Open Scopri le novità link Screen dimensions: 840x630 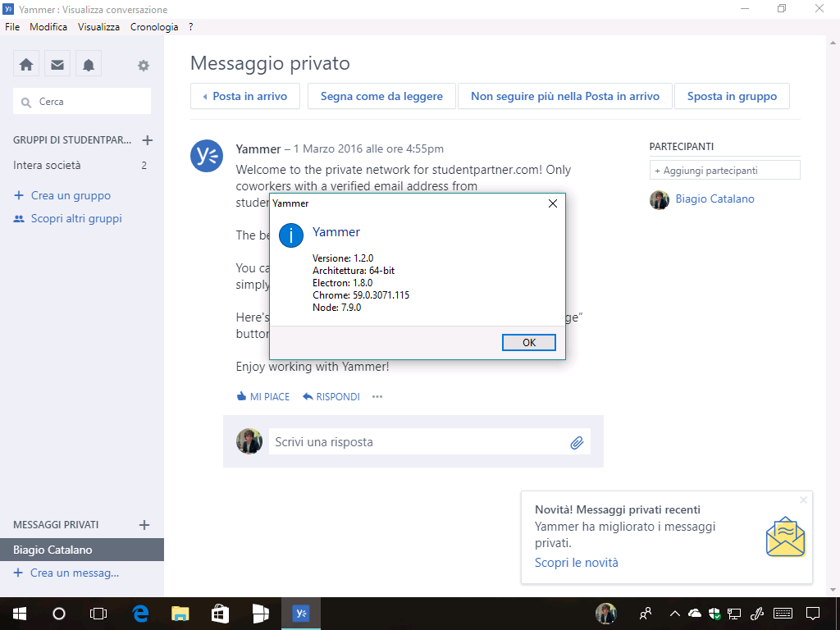[x=577, y=563]
